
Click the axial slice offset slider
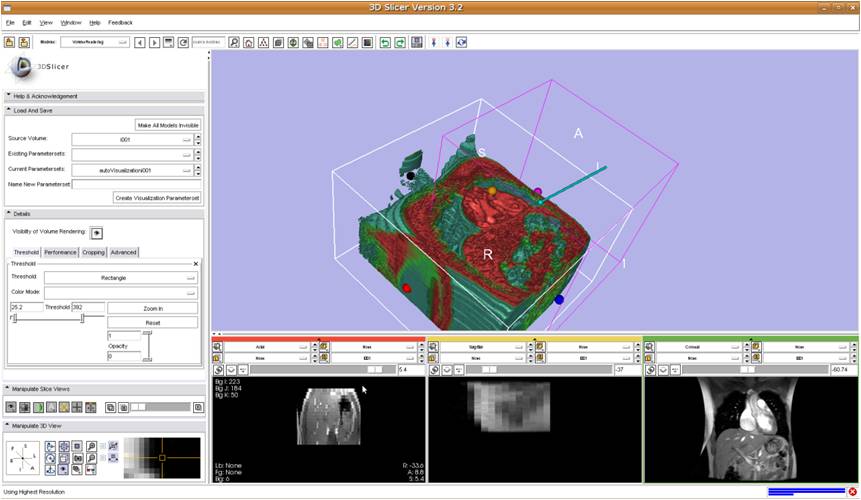coord(323,370)
